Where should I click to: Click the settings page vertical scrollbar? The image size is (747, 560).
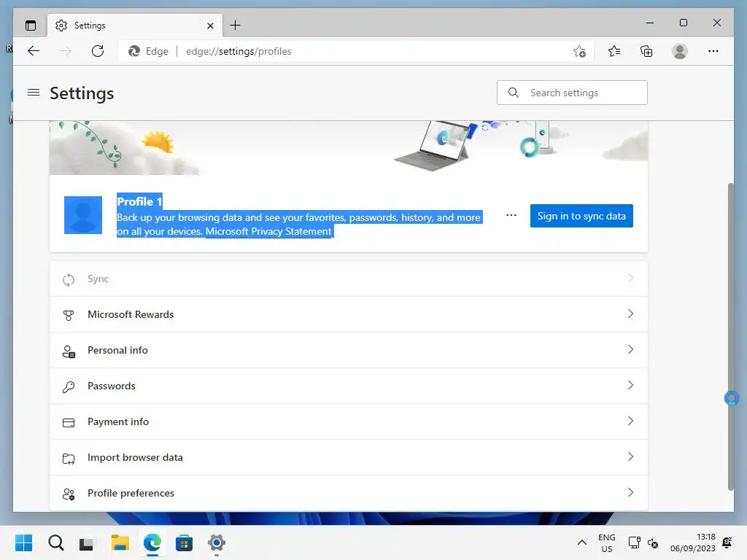pyautogui.click(x=731, y=337)
